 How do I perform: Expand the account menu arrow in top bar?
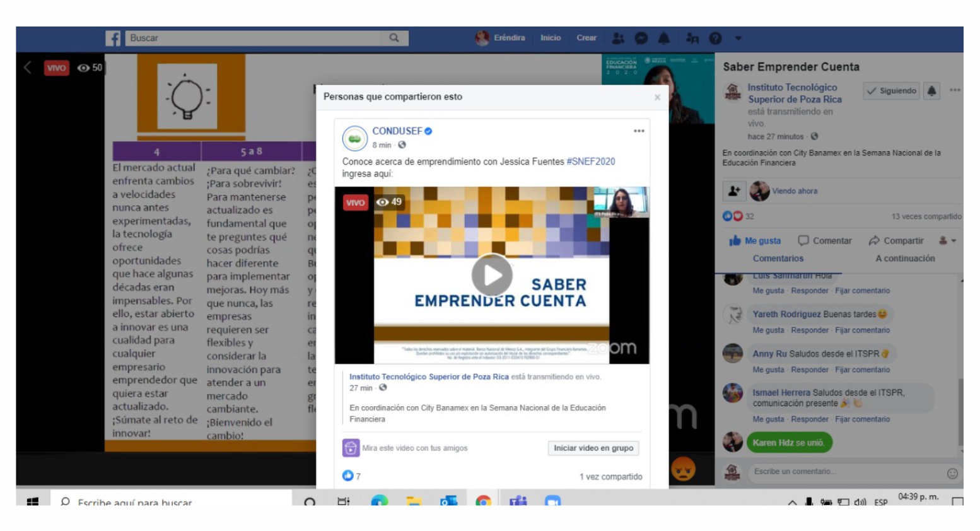click(x=738, y=38)
